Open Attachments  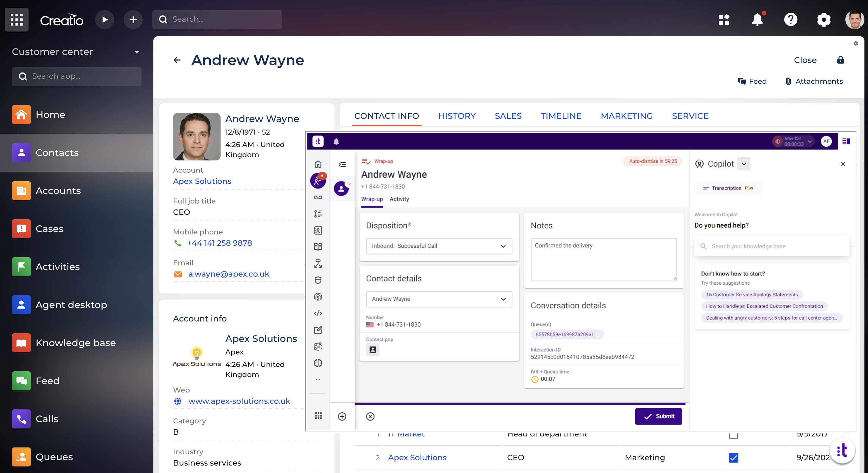coord(814,81)
